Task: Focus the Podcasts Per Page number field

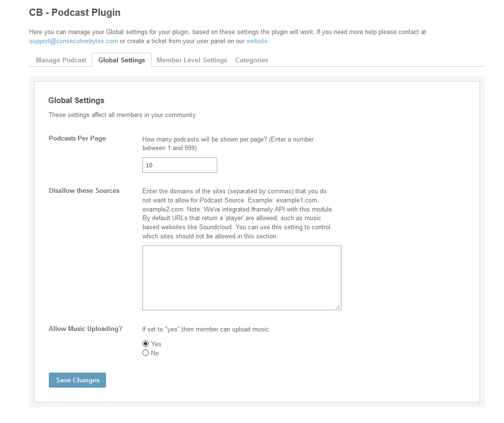Action: (x=179, y=165)
